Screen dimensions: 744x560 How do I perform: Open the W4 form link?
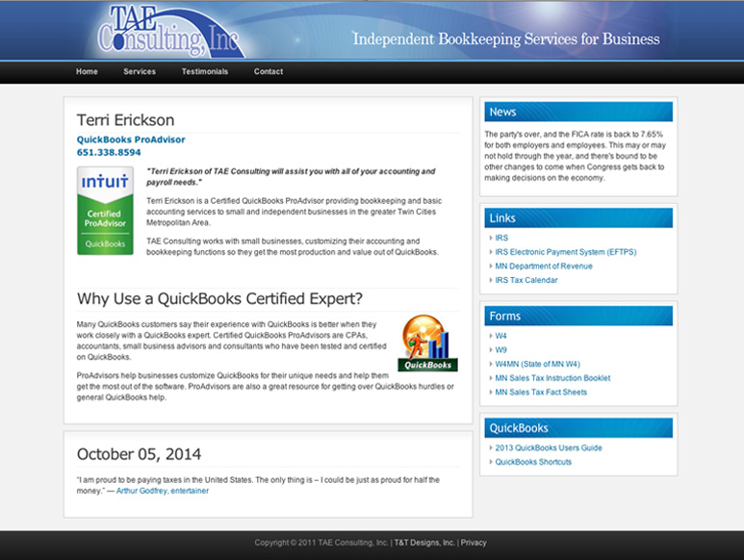(x=500, y=336)
